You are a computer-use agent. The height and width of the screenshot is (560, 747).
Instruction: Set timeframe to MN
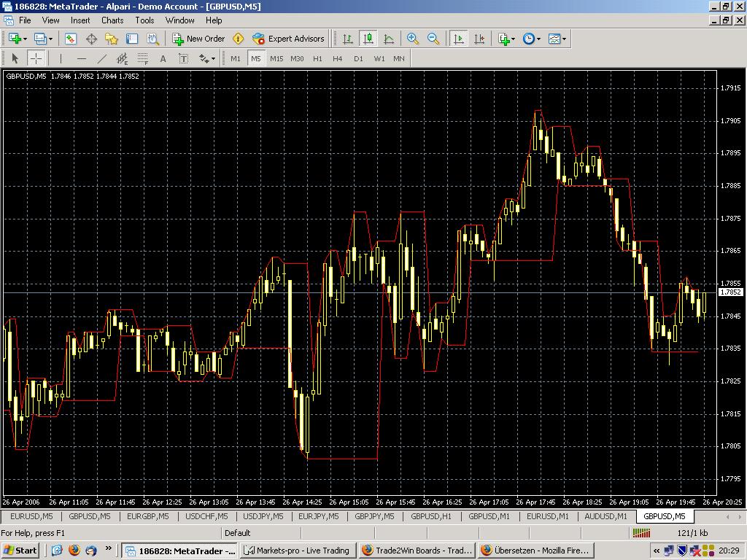399,58
